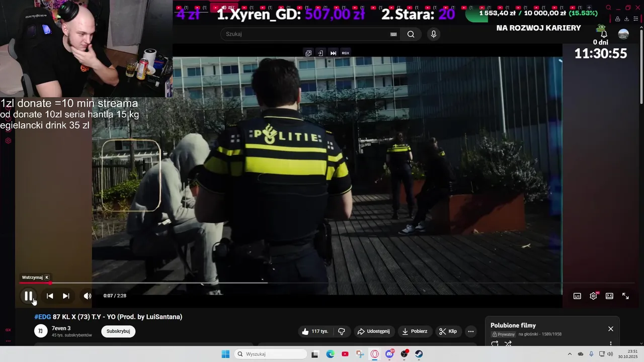The width and height of the screenshot is (644, 362).
Task: Open Snipping Tool from the taskbar
Action: [x=360, y=354]
